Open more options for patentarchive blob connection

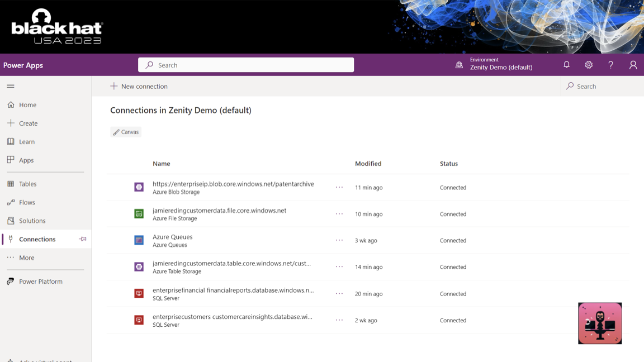click(339, 187)
